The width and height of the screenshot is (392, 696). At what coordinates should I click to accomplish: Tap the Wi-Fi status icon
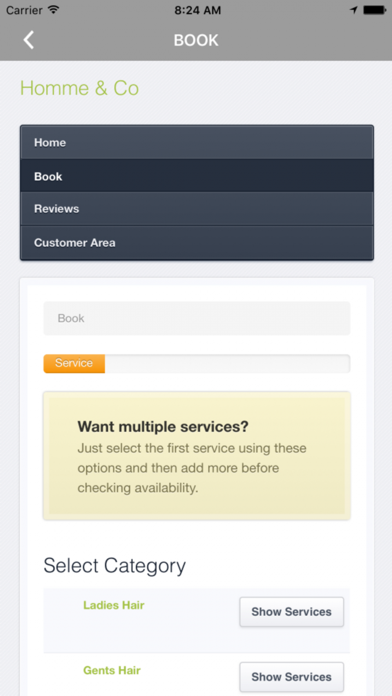click(54, 10)
